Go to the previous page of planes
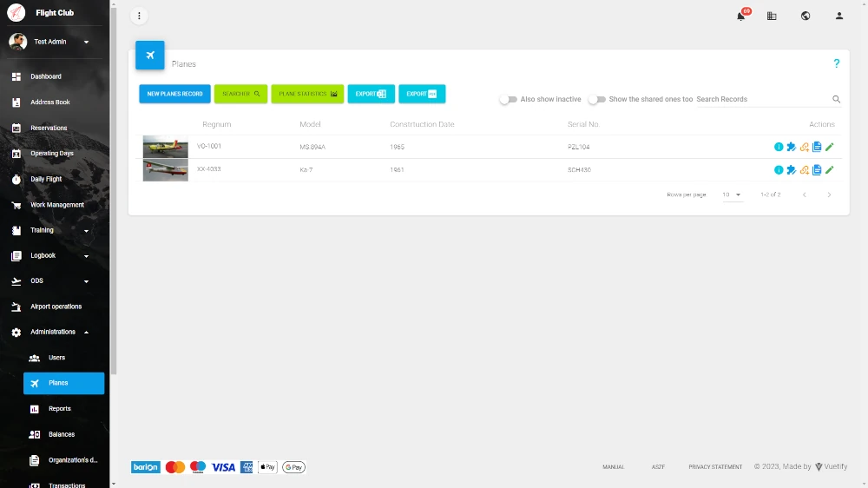 click(805, 195)
